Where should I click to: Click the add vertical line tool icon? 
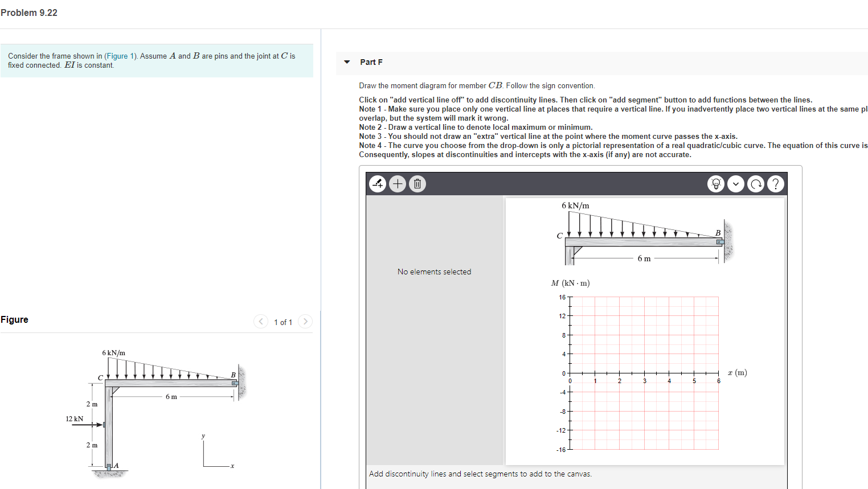pyautogui.click(x=378, y=184)
